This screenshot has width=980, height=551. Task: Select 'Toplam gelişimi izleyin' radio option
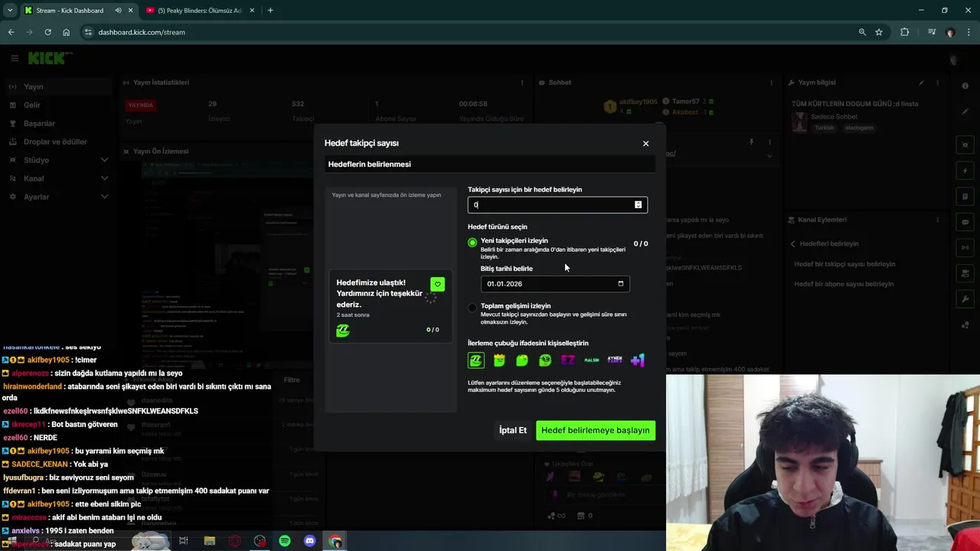pos(472,308)
